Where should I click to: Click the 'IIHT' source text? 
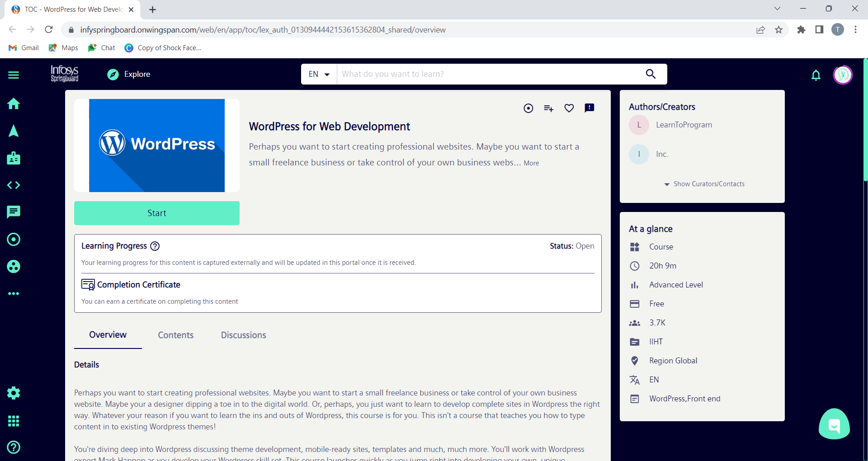pyautogui.click(x=656, y=342)
